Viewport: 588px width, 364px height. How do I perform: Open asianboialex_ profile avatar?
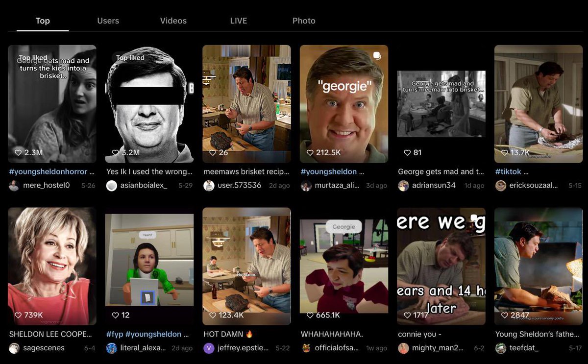point(112,186)
